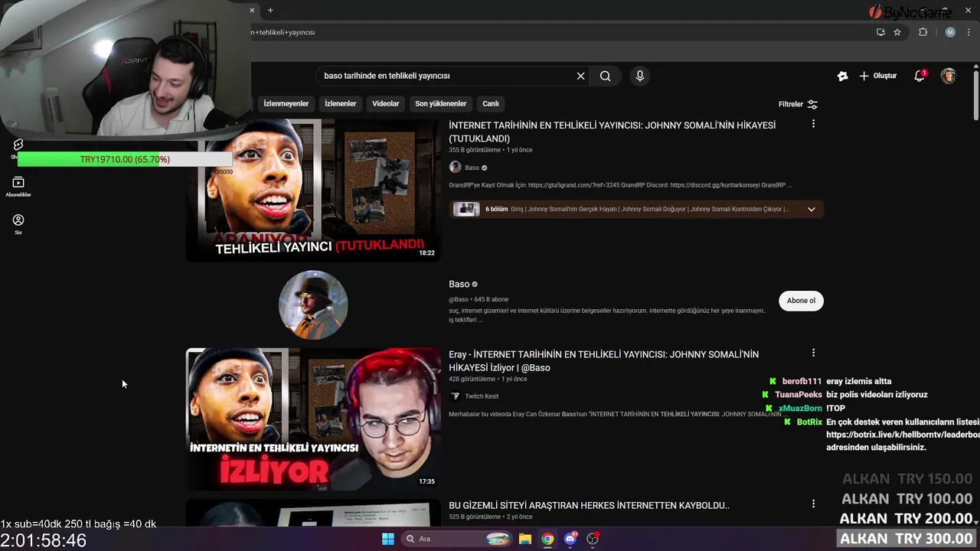Click the 355 B görüntüleme text
Viewport: 980px width, 551px height.
click(x=474, y=150)
